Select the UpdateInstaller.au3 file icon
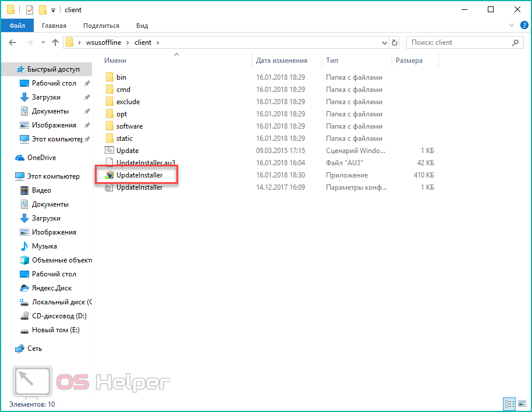532x412 pixels. point(109,162)
